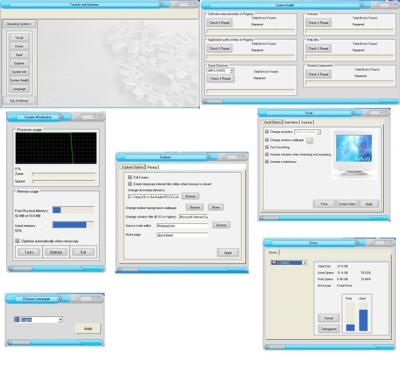400x367 pixels.
Task: Open the Email Shortcuts dropdown in System Health
Action: point(232,71)
